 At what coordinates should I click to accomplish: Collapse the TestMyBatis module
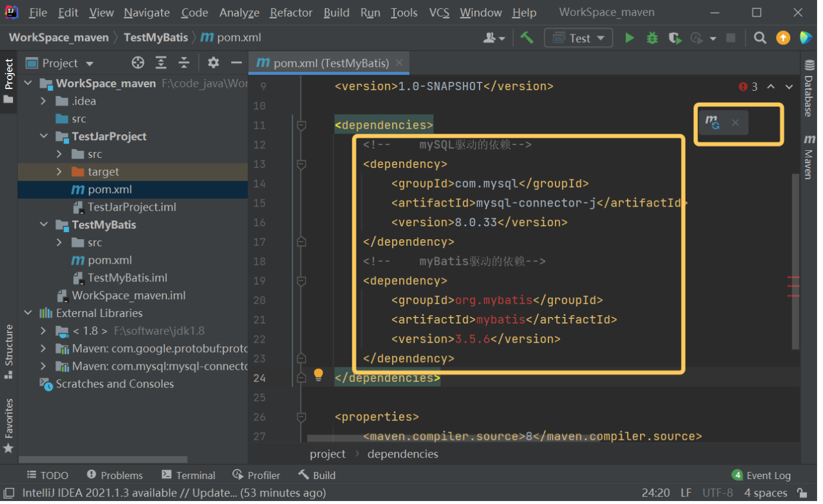[44, 225]
